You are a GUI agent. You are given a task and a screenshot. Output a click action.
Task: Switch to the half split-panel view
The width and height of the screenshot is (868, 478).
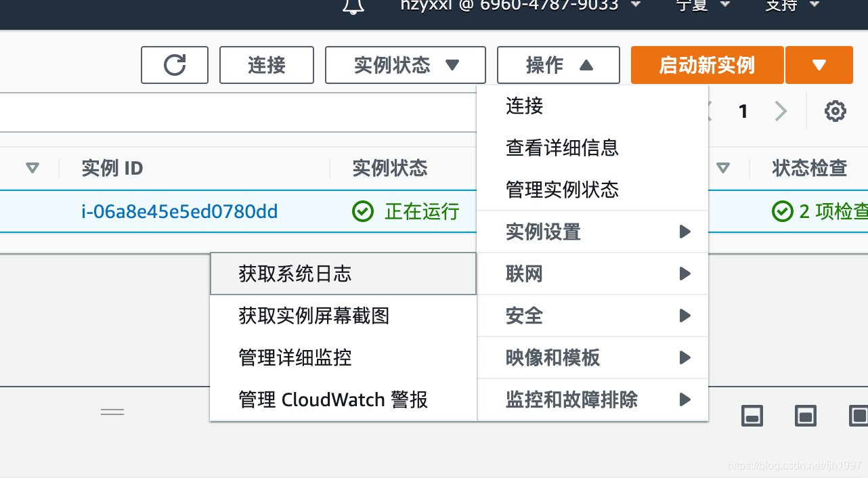coord(805,416)
